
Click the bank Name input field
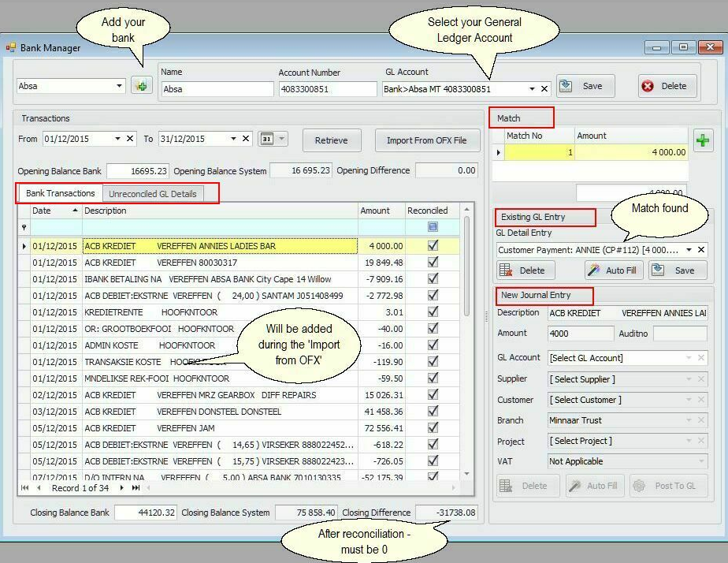(217, 89)
